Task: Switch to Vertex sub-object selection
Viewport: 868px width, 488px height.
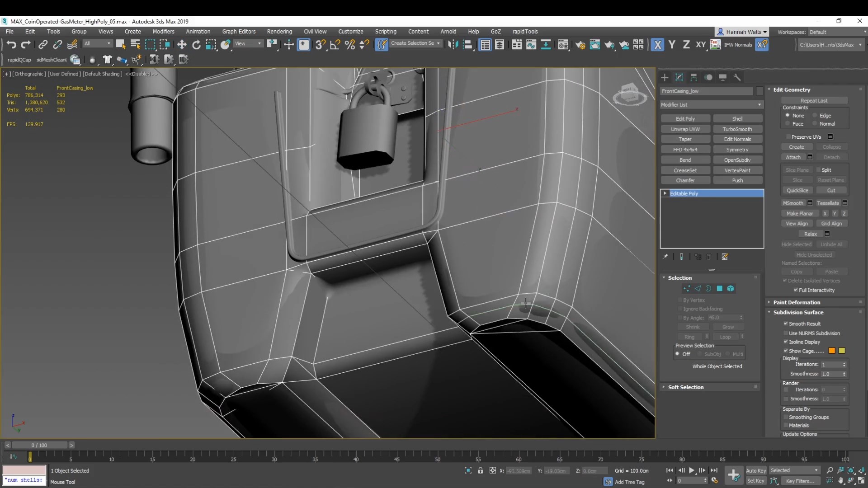Action: pos(687,289)
